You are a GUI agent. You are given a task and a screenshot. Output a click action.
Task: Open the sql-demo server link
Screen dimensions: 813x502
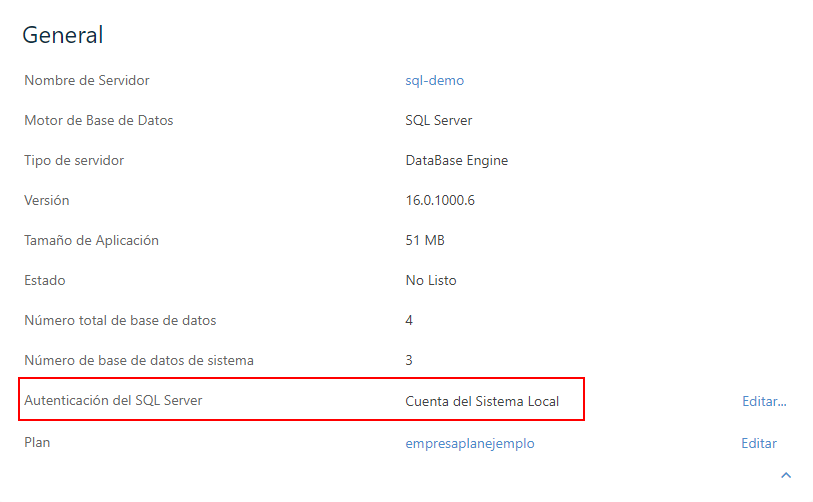point(434,81)
